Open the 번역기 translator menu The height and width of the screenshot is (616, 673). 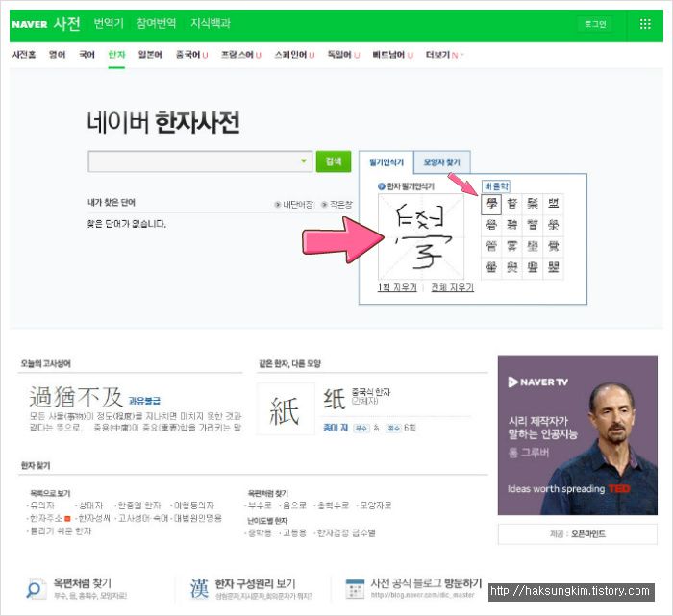point(109,23)
